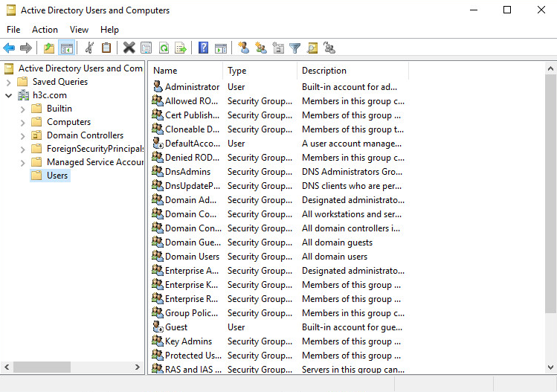Collapse the h3c.com domain node

pos(9,95)
